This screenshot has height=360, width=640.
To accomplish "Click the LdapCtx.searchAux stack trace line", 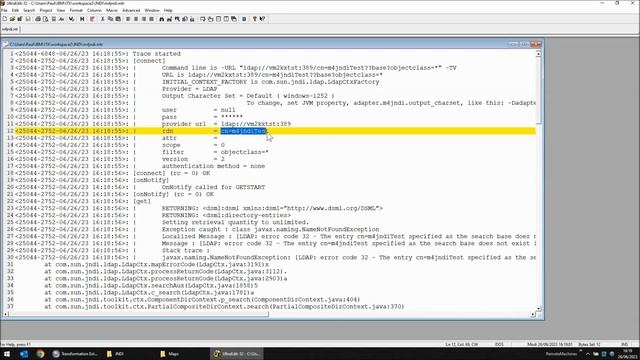I will (151, 285).
